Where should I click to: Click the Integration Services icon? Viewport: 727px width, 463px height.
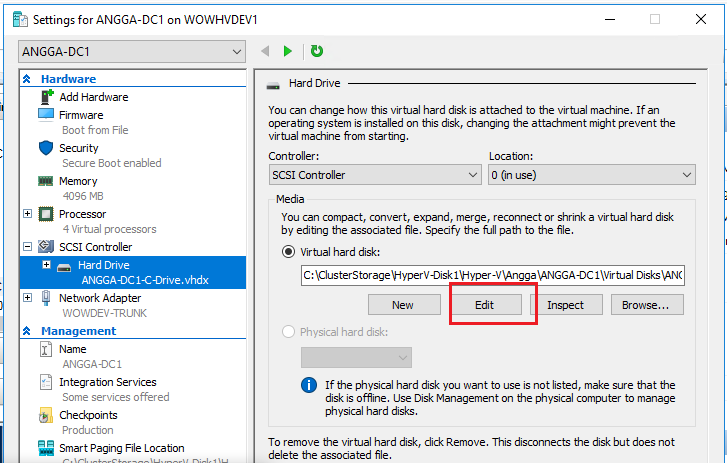[x=46, y=382]
